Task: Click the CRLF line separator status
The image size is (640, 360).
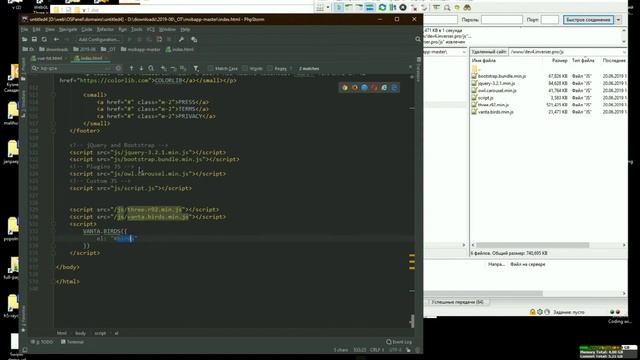Action: [376, 350]
